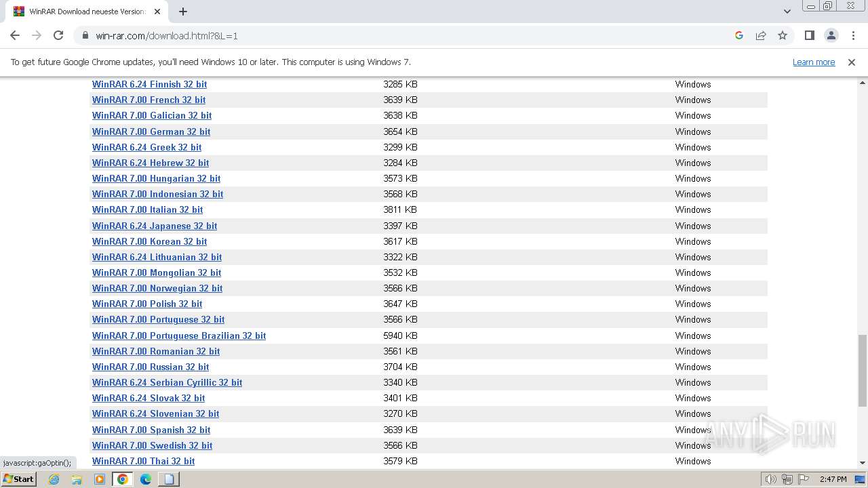This screenshot has height=488, width=868.
Task: Open the Windows Start menu
Action: point(18,479)
